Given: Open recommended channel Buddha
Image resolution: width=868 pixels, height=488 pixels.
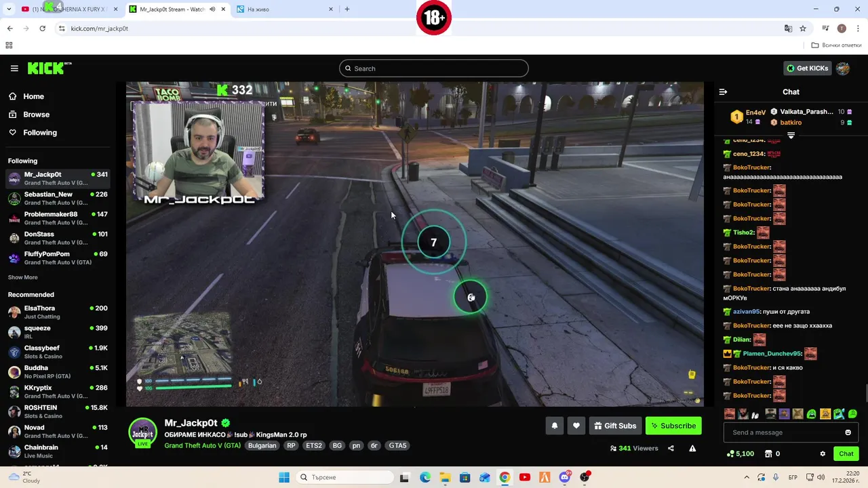Looking at the screenshot, I should pos(58,371).
